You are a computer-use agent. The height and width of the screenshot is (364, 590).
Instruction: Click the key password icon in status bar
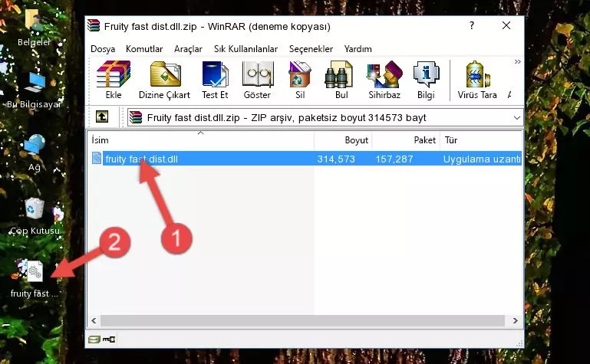pos(109,339)
